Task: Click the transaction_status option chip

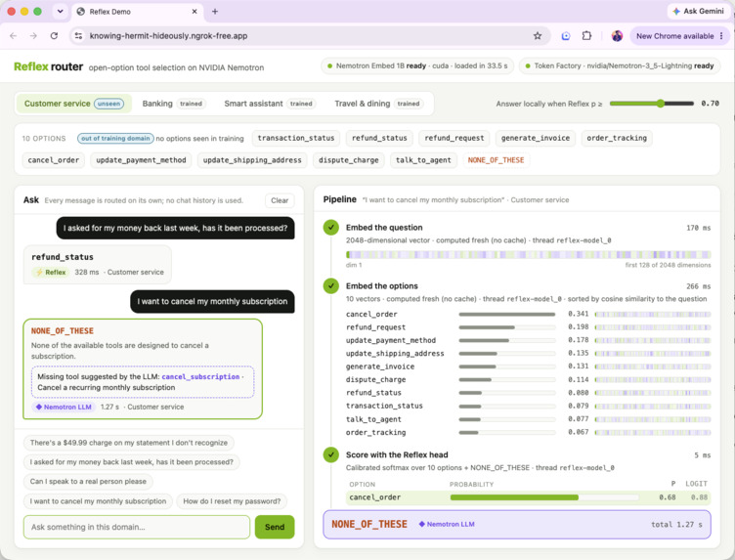Action: coord(296,138)
